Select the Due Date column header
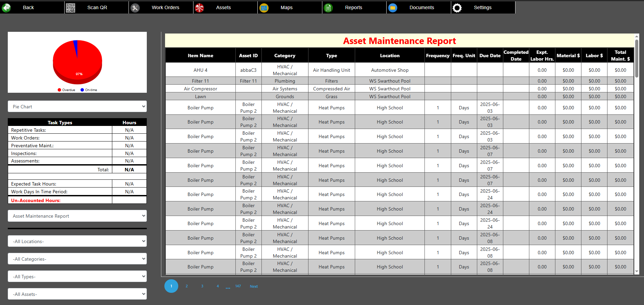Image resolution: width=644 pixels, height=305 pixels. (490, 56)
